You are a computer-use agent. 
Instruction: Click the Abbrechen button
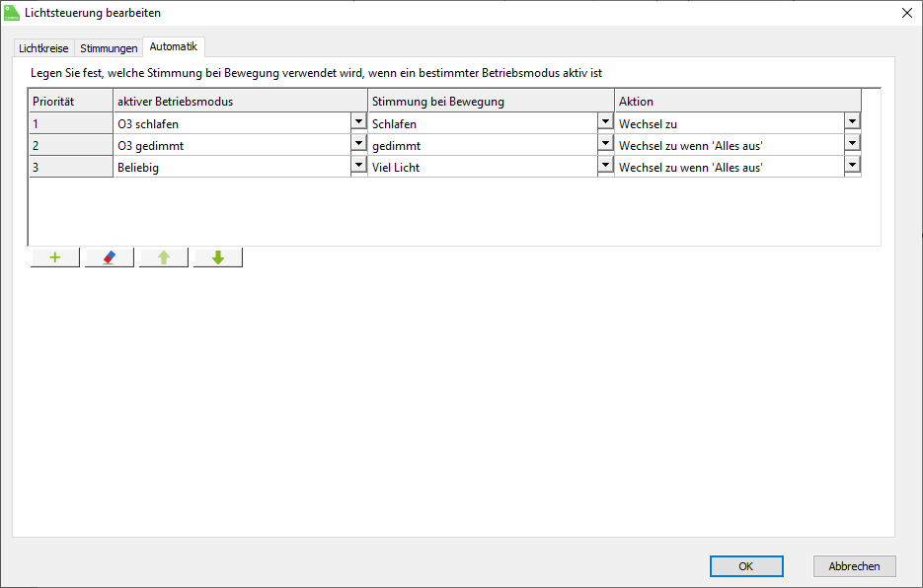pyautogui.click(x=854, y=566)
